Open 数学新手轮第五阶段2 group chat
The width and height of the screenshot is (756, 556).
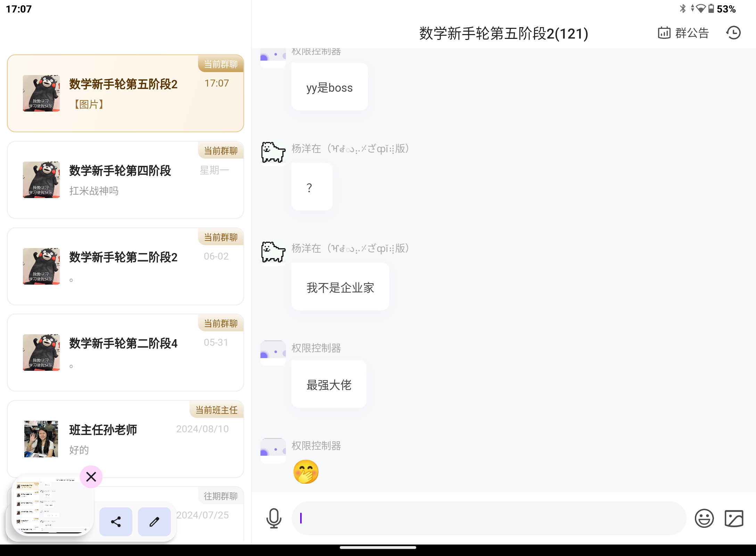[125, 93]
